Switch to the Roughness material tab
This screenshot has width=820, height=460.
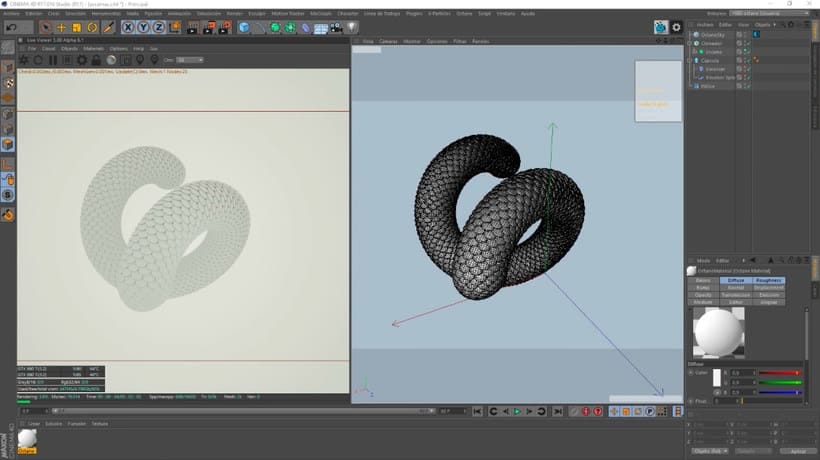pos(769,280)
